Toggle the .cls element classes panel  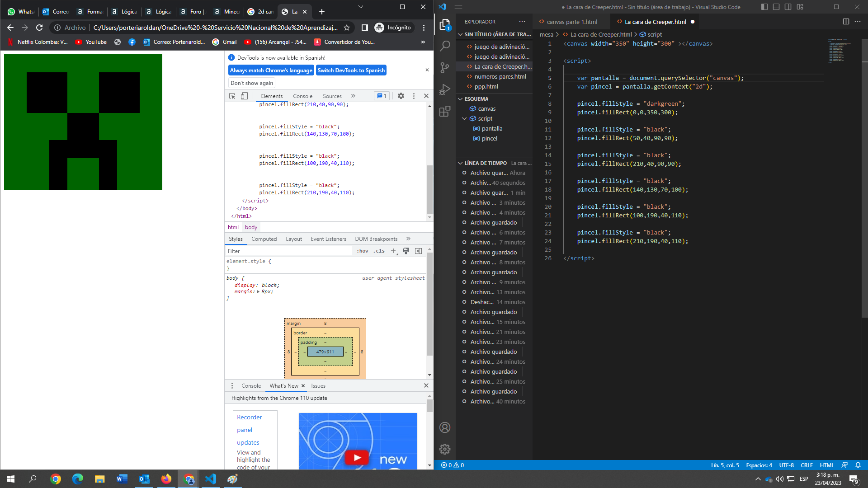(x=379, y=251)
